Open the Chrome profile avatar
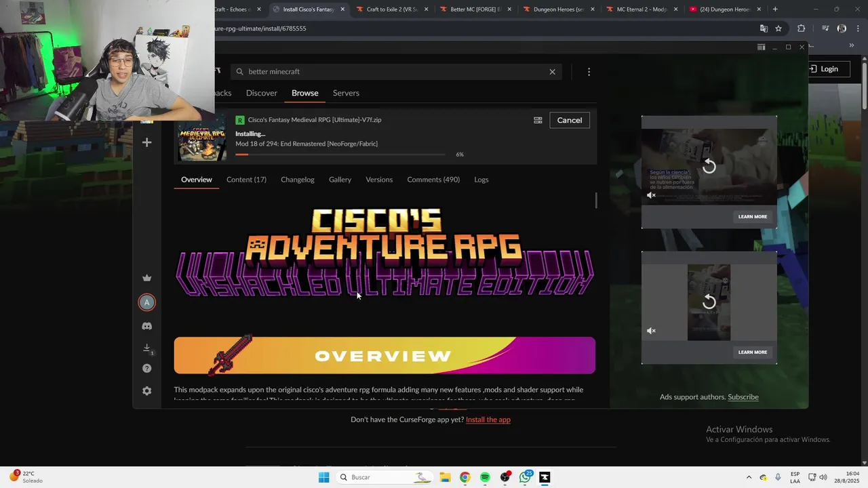868x488 pixels. tap(842, 28)
